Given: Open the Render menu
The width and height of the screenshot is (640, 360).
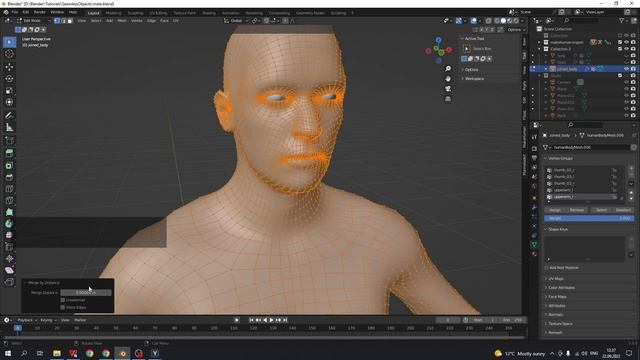Looking at the screenshot, I should (40, 12).
